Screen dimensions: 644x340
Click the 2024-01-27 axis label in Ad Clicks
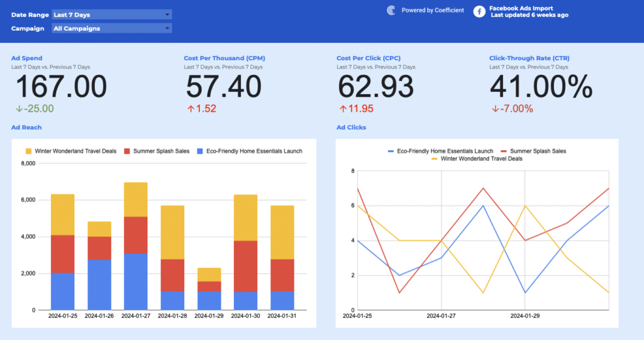pos(441,316)
